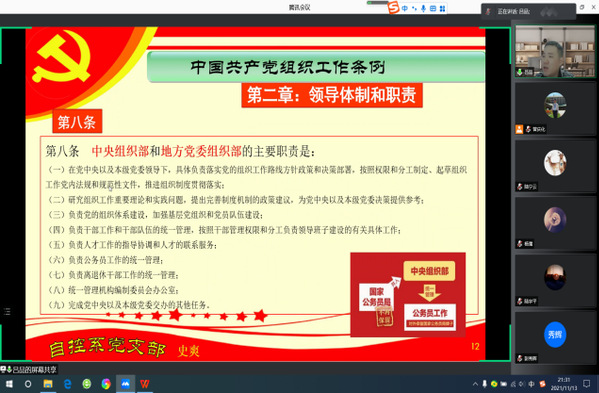
Task: Toggle the Sogou Chinese/English 中 mode
Action: click(405, 8)
